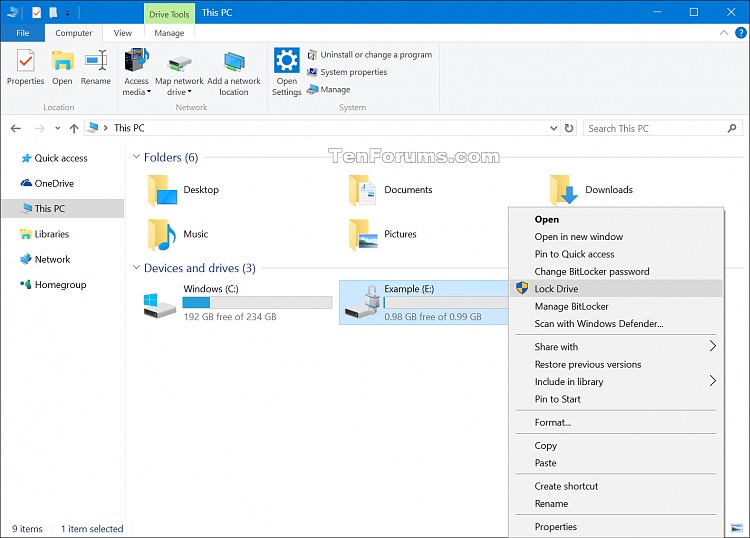Choose Paste in the context menu
Screen dimensions: 750x538
click(x=617, y=463)
